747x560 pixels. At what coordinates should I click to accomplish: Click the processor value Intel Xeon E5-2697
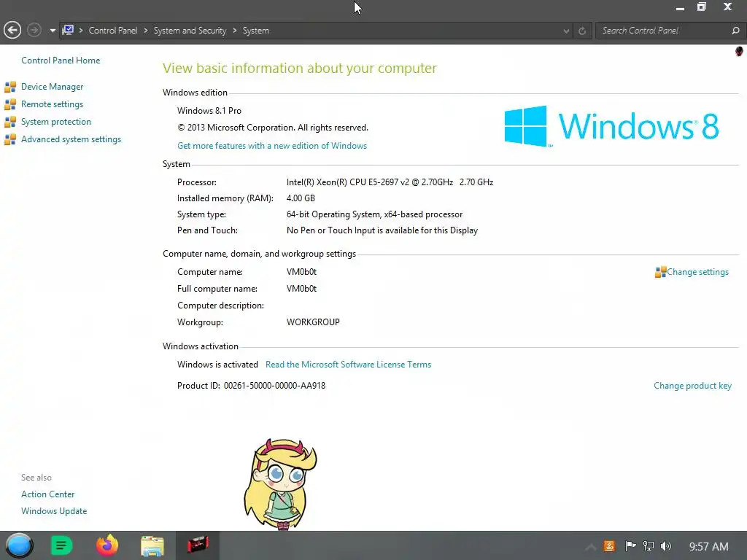pyautogui.click(x=390, y=182)
